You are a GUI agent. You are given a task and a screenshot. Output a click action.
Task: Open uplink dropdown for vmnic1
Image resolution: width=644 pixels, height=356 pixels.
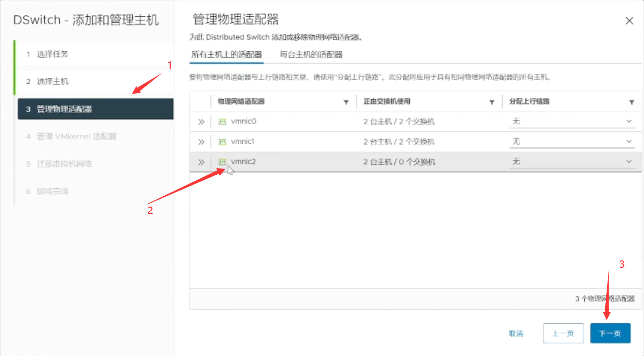(x=572, y=141)
